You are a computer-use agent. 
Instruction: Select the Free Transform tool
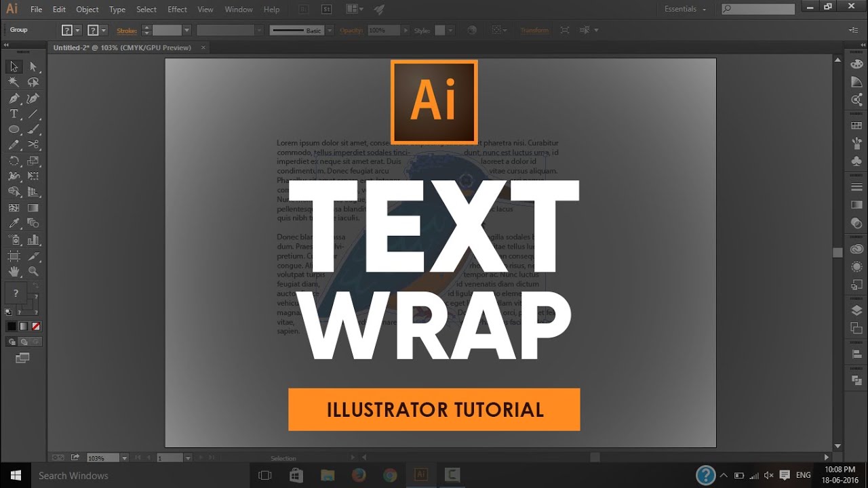point(33,176)
